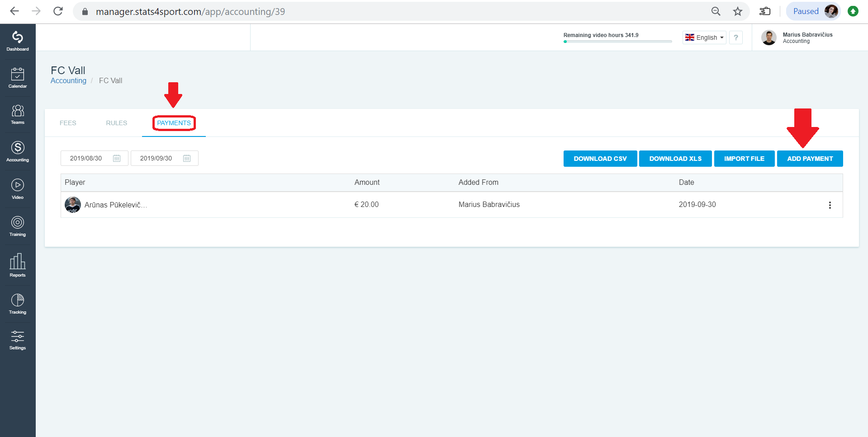Follow the Accounting breadcrumb link

pyautogui.click(x=68, y=80)
